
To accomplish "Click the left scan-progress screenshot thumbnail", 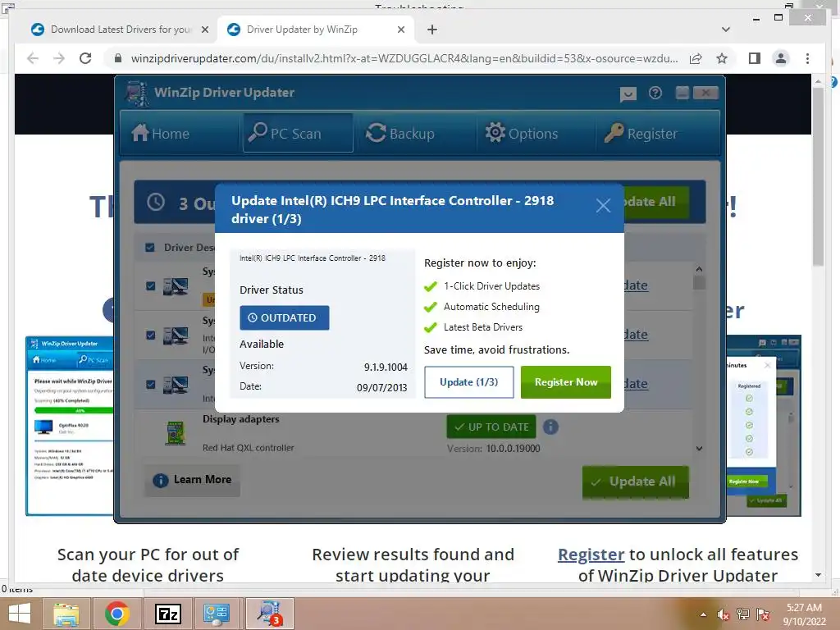I will [70, 426].
